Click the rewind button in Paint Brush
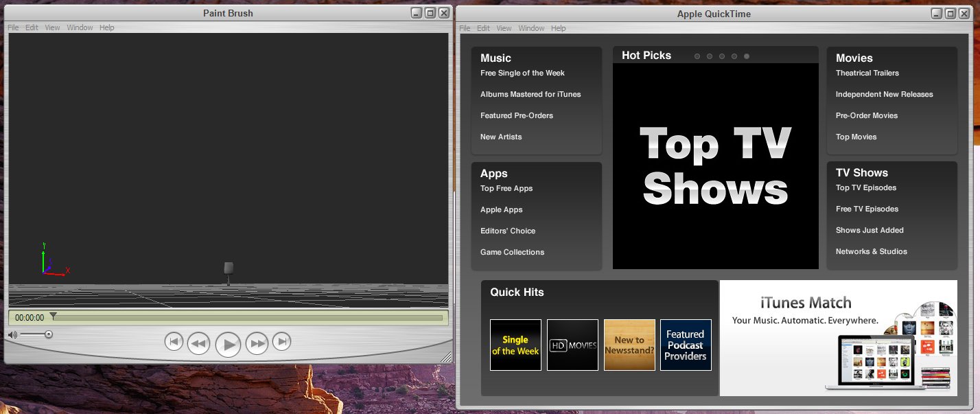The image size is (980, 414). [198, 343]
